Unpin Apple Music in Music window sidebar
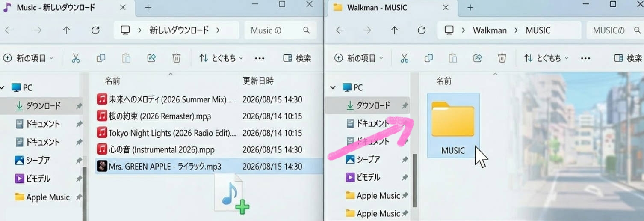The image size is (644, 221). pos(79,197)
